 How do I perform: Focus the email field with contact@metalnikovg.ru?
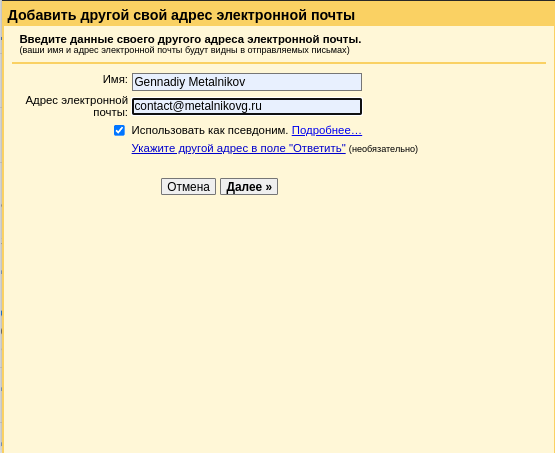click(x=247, y=106)
